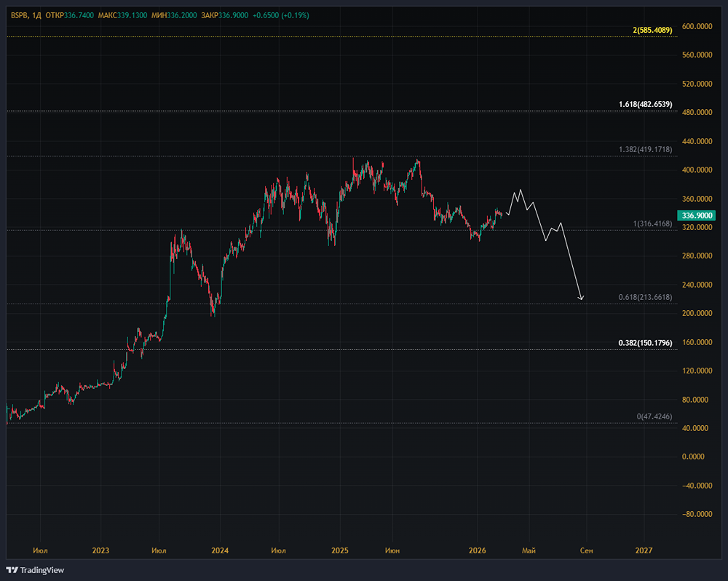The height and width of the screenshot is (581, 728).
Task: Click the МАКС 339.1300 high value
Action: coord(122,15)
